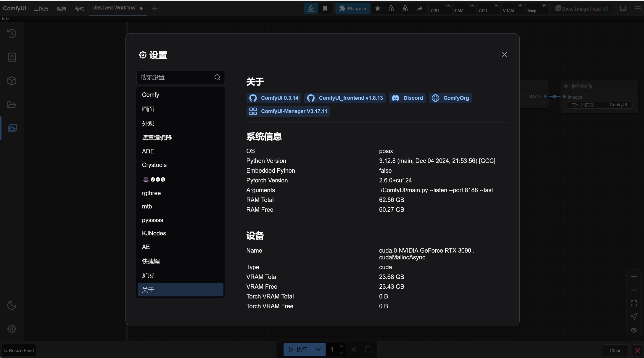Expand the 执行 dropdown arrow
This screenshot has height=358, width=644.
tap(318, 350)
